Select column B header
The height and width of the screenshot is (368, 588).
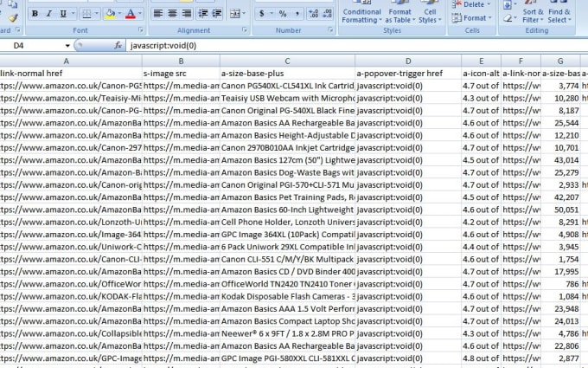pos(181,61)
